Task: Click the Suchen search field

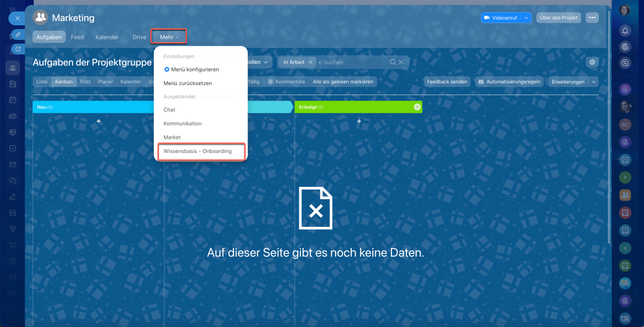Action: pyautogui.click(x=352, y=62)
